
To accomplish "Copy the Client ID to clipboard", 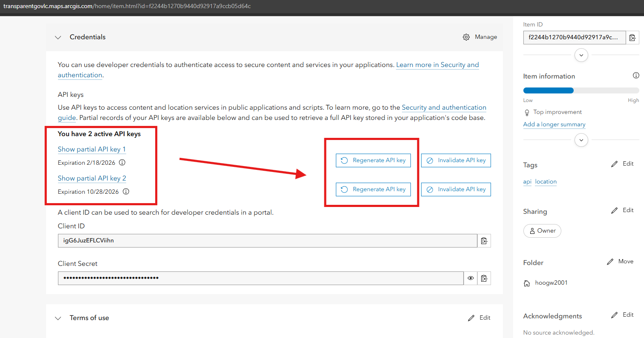I will pyautogui.click(x=484, y=241).
